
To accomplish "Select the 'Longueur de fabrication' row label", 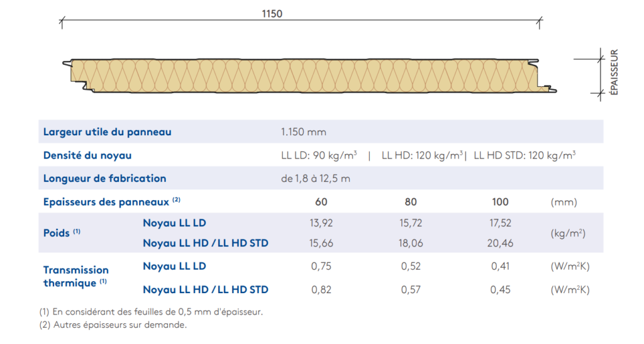I will [x=104, y=179].
